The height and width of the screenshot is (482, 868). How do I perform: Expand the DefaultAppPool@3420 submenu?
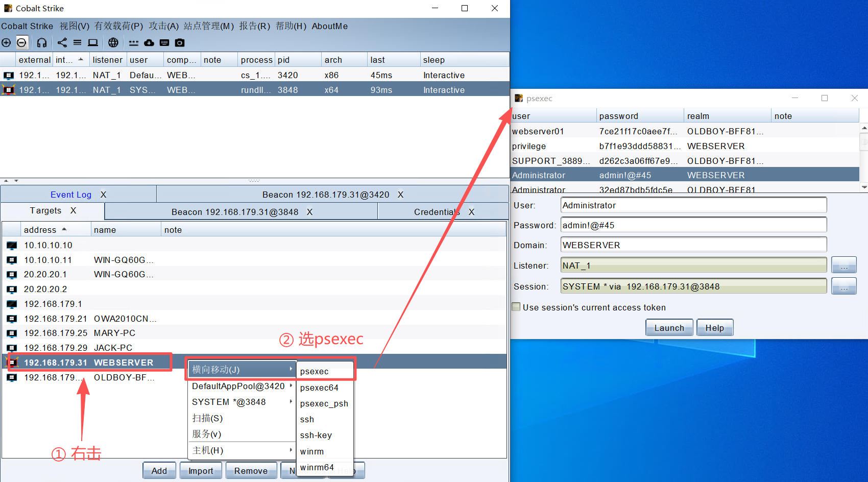[241, 387]
